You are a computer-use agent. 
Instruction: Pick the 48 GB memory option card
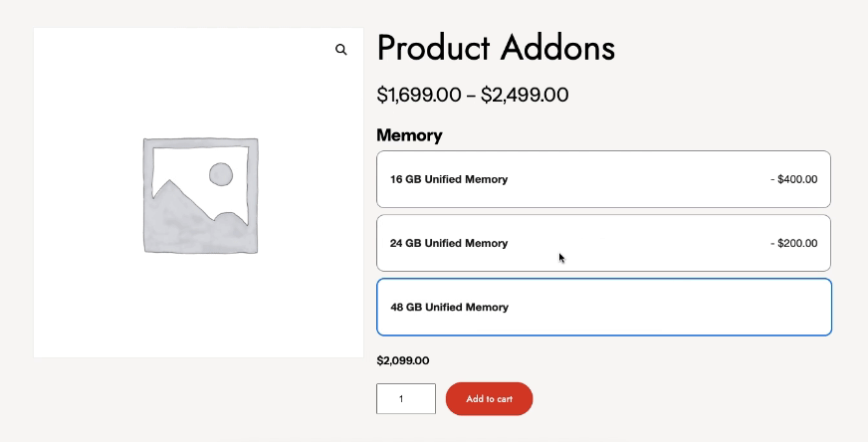coord(603,307)
